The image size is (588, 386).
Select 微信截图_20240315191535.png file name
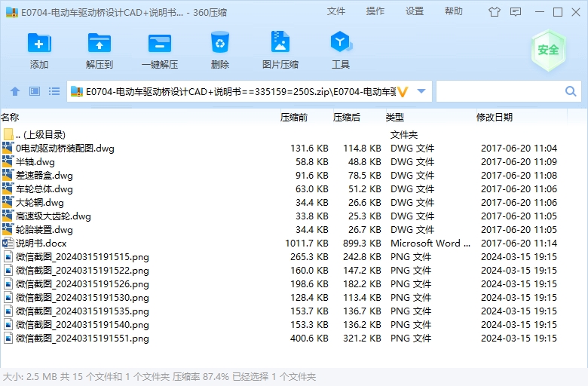click(x=82, y=311)
